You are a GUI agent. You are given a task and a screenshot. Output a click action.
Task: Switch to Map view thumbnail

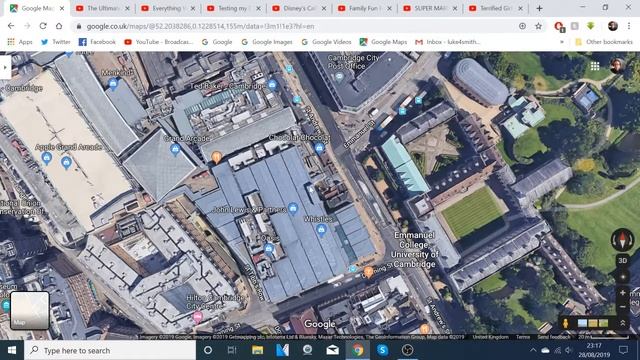coord(30,310)
